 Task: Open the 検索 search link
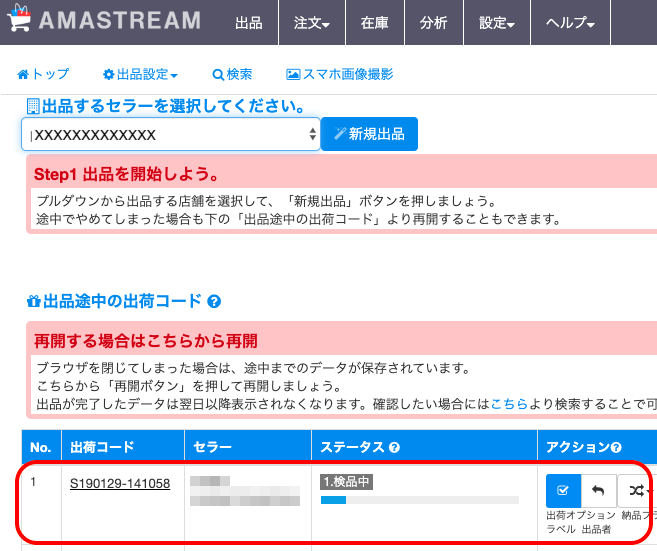233,75
